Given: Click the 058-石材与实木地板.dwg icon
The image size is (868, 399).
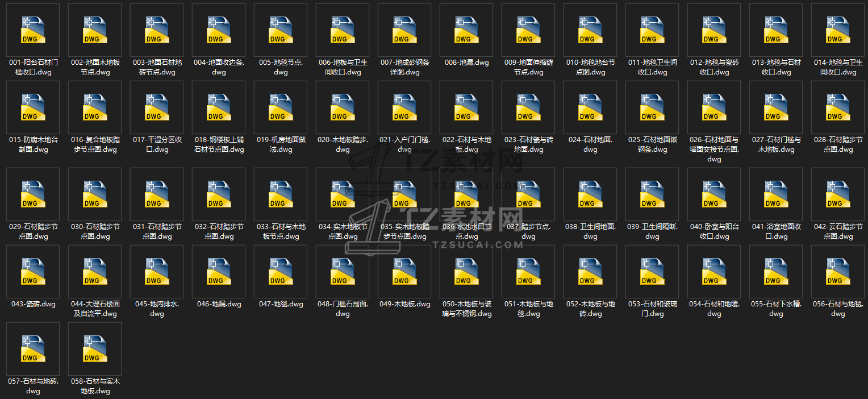Looking at the screenshot, I should tap(95, 349).
